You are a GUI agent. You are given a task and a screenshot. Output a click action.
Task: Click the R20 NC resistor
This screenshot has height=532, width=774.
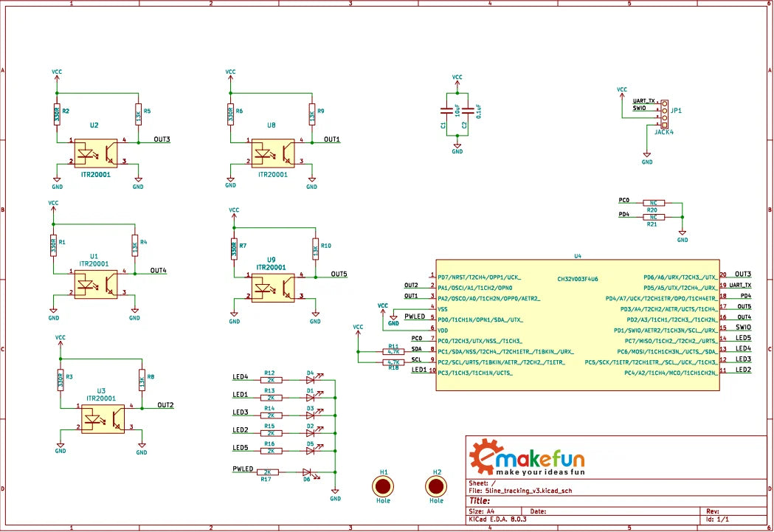(x=654, y=203)
